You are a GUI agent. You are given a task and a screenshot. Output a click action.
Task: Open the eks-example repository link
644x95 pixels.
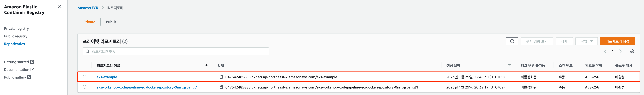(x=107, y=77)
